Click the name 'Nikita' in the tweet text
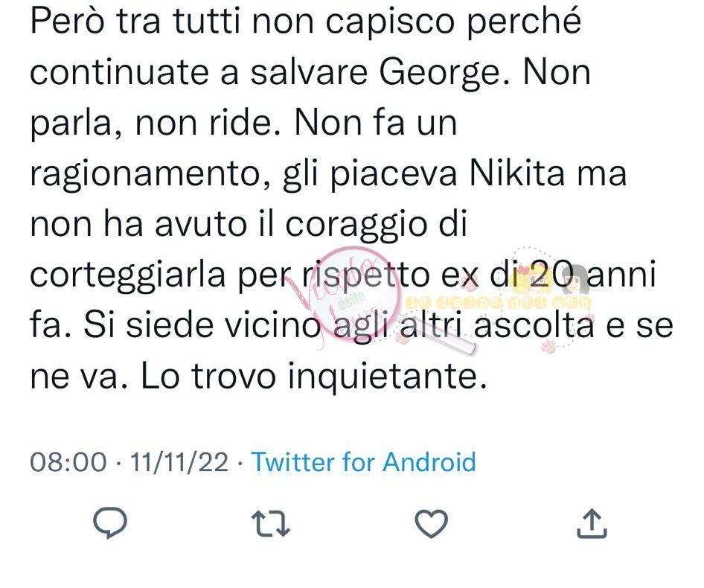 click(x=516, y=173)
